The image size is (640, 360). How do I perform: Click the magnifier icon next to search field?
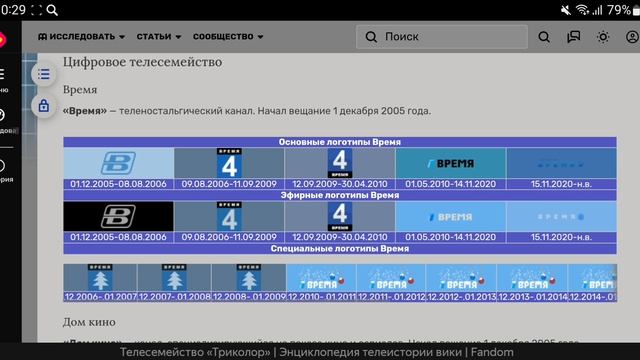[544, 37]
